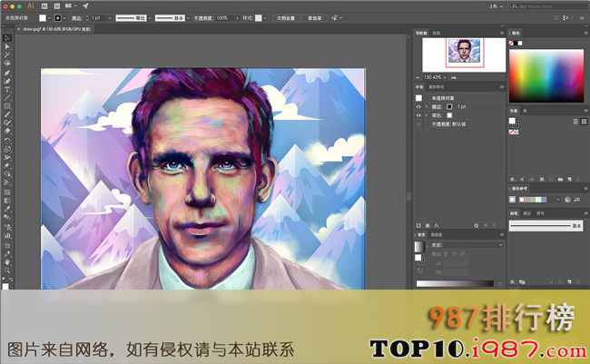The width and height of the screenshot is (590, 364).
Task: Close the draw.jpg document tab
Action: pos(18,29)
